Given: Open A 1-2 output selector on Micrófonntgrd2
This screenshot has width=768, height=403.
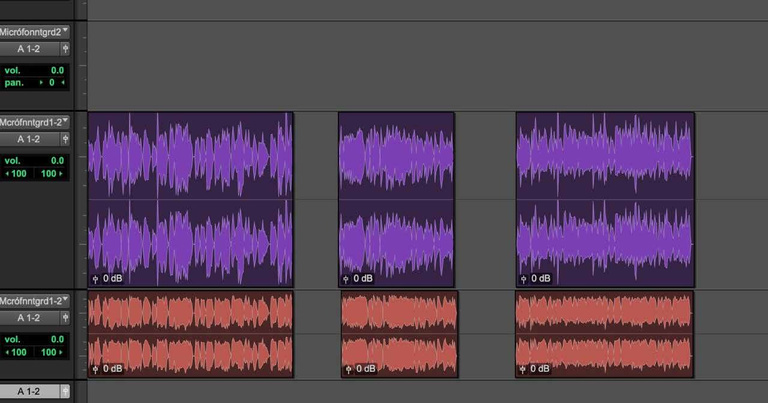Looking at the screenshot, I should tap(28, 48).
